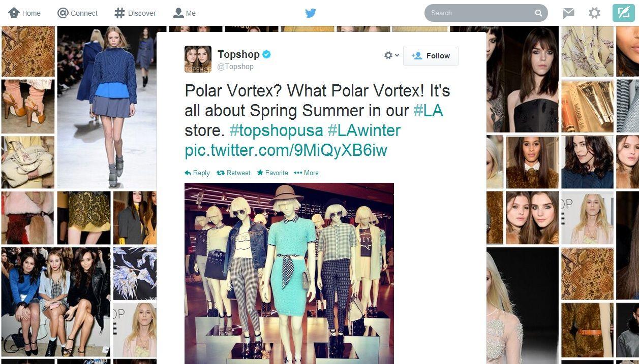Image resolution: width=639 pixels, height=364 pixels.
Task: Open the settings gear in top bar
Action: 594,13
